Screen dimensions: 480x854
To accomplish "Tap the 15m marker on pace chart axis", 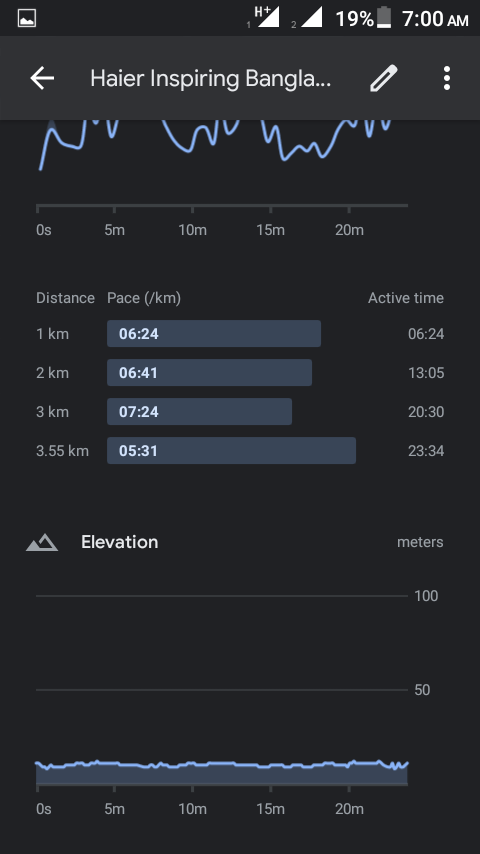I will (271, 230).
